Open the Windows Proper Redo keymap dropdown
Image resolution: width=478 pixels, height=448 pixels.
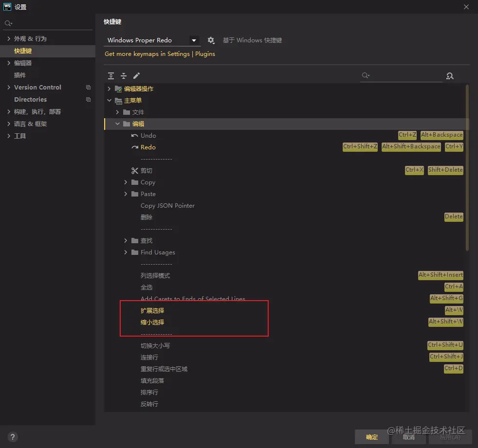(151, 40)
